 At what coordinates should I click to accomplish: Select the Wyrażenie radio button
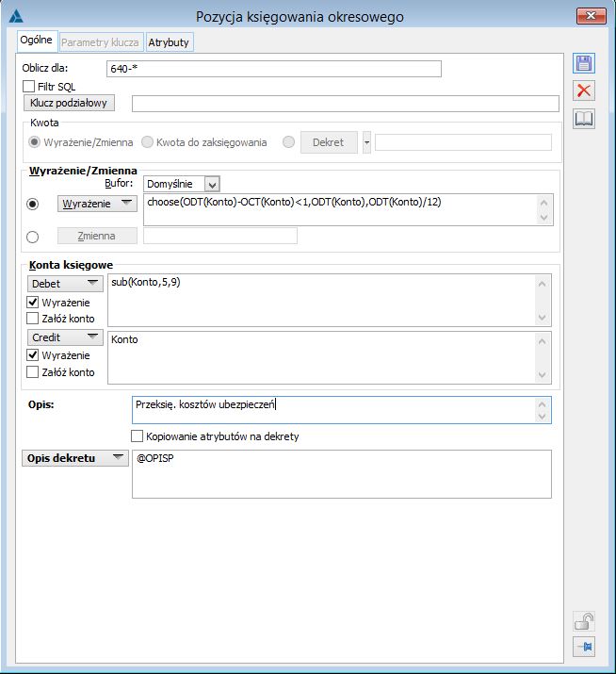point(33,204)
